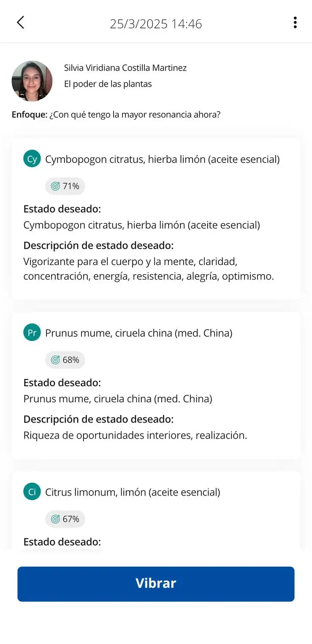Tap the 68% resonance target badge
Screen dimensions: 312x644
(x=65, y=360)
